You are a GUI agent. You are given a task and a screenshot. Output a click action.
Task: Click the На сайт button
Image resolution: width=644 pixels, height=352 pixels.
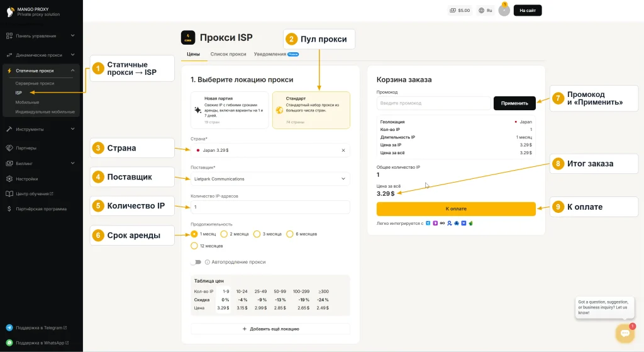click(528, 10)
